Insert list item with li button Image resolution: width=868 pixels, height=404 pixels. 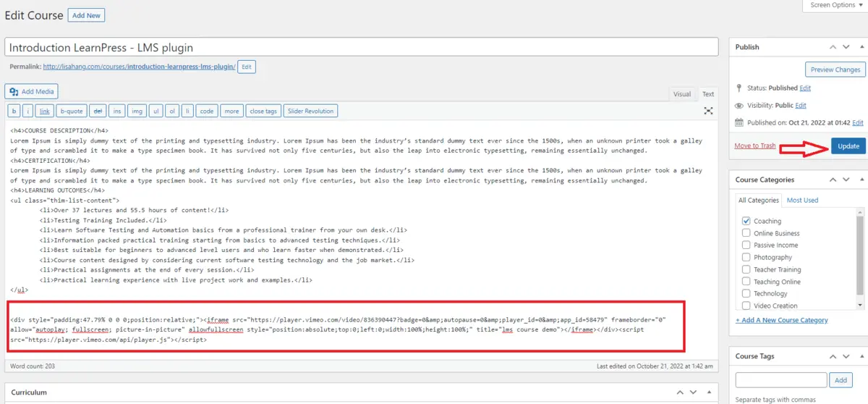(187, 111)
